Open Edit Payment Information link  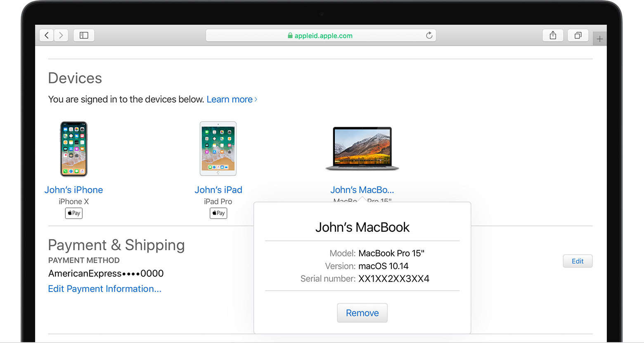coord(105,289)
